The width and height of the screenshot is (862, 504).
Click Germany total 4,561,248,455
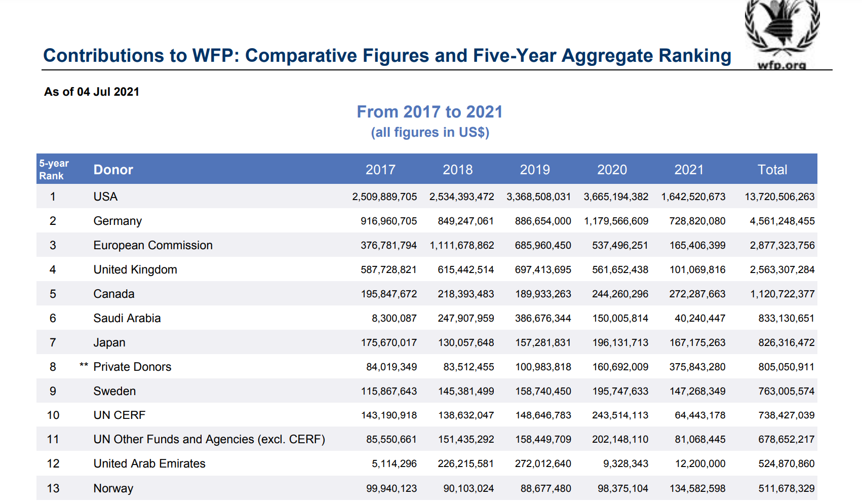pos(782,221)
